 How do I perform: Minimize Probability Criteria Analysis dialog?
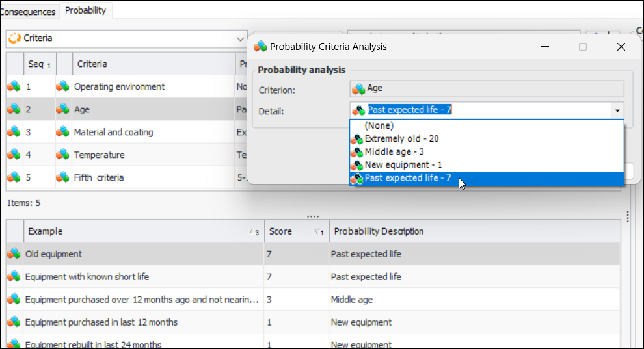[545, 47]
